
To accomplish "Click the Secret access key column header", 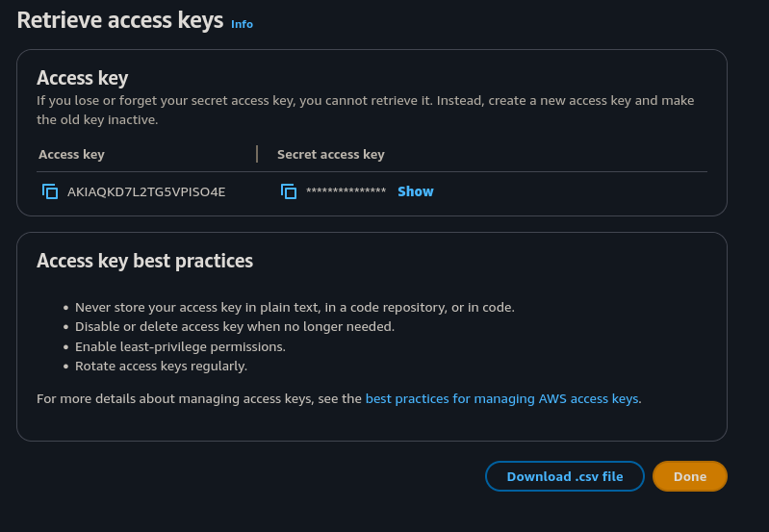I will (x=331, y=154).
